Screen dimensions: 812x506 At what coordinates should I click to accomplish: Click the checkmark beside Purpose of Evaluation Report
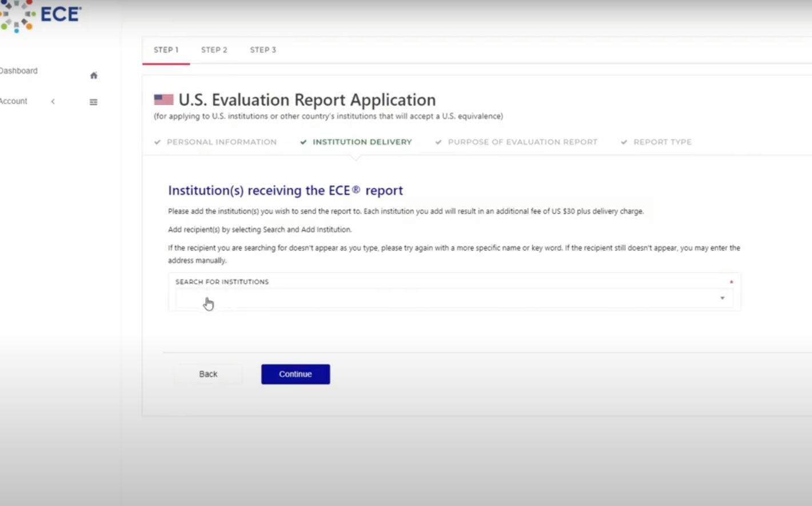438,142
